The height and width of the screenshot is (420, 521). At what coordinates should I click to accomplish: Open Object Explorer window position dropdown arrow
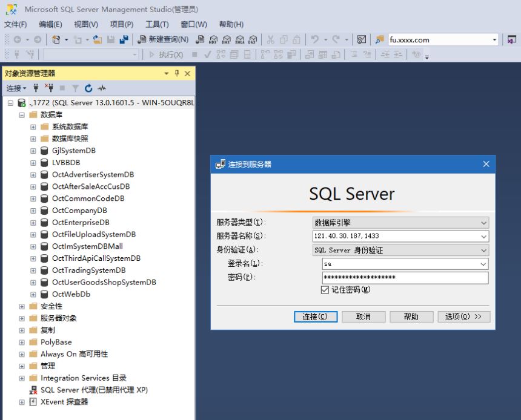pos(166,73)
